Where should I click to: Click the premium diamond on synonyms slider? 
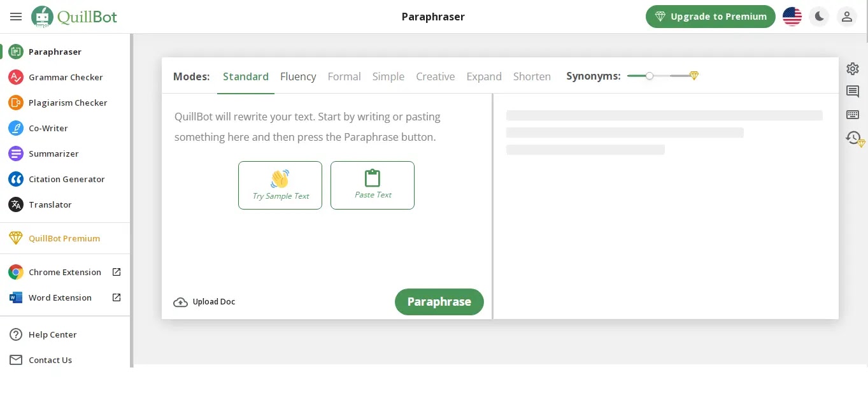694,76
